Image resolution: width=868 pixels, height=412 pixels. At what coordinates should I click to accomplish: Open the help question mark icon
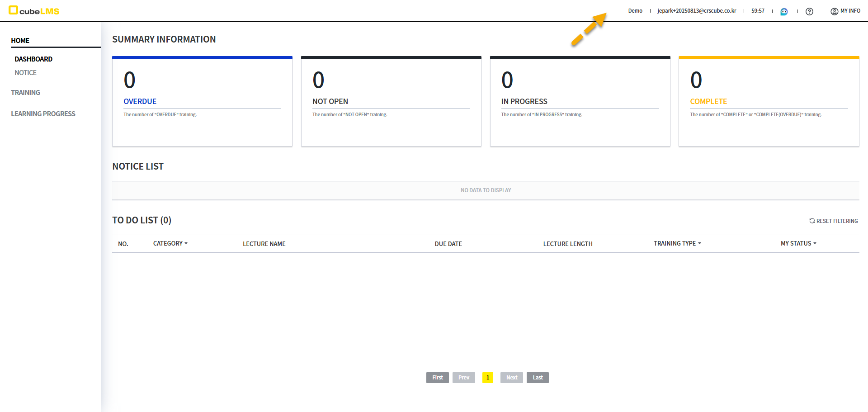tap(809, 11)
